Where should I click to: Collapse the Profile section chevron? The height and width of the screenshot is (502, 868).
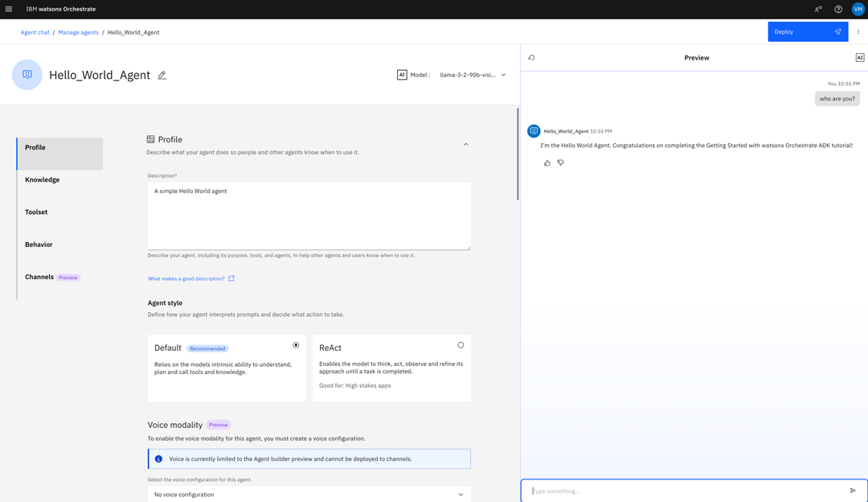pyautogui.click(x=465, y=145)
